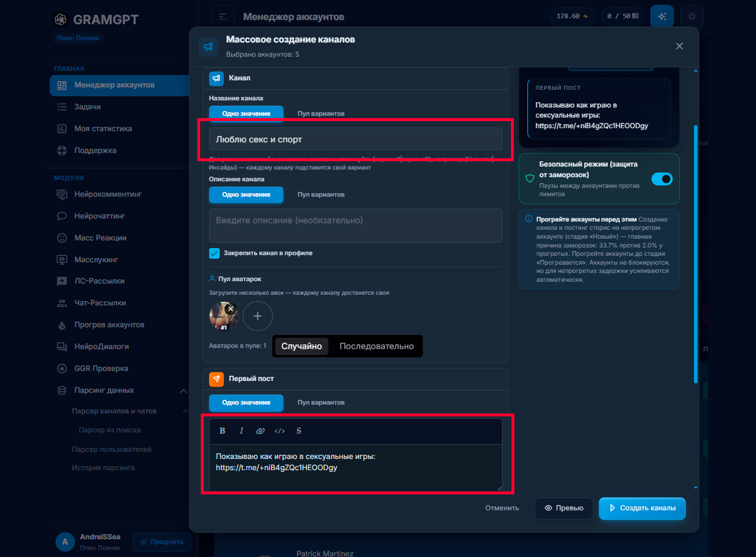Toggle Безопасный режим switch
The height and width of the screenshot is (557, 756).
(662, 178)
